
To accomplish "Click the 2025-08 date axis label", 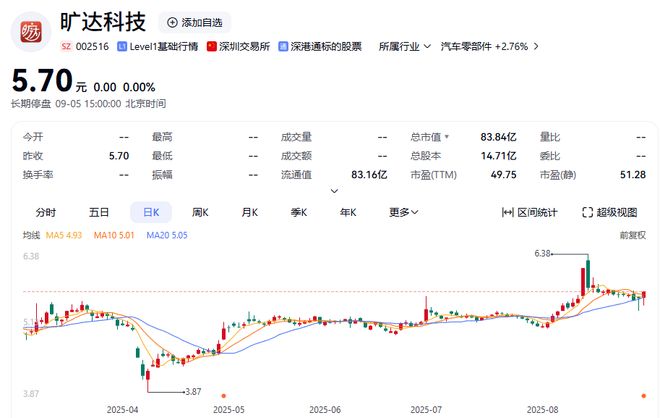I will (x=543, y=410).
